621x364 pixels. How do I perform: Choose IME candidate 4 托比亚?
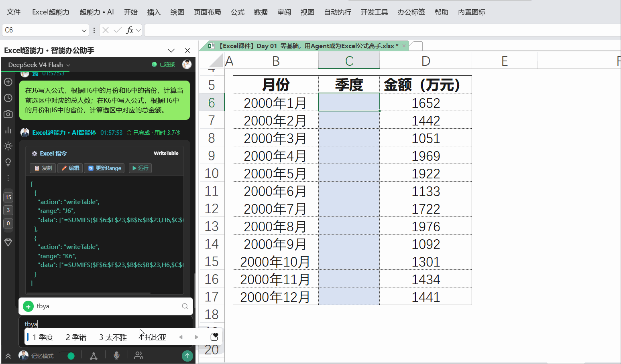coord(153,337)
